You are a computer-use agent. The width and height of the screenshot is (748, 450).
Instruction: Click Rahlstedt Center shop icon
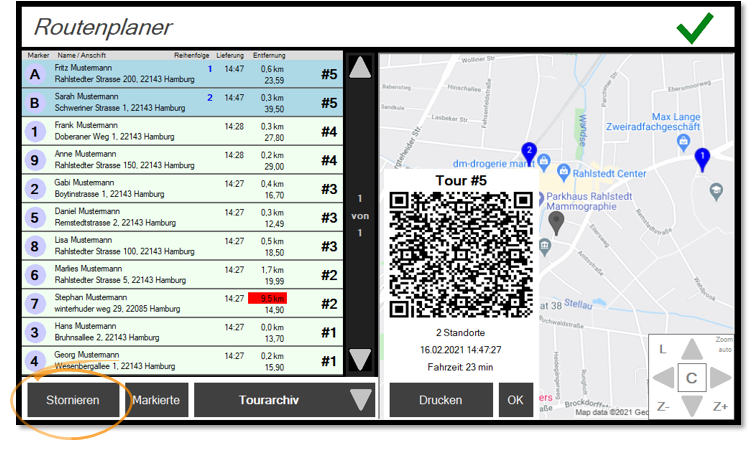click(563, 172)
